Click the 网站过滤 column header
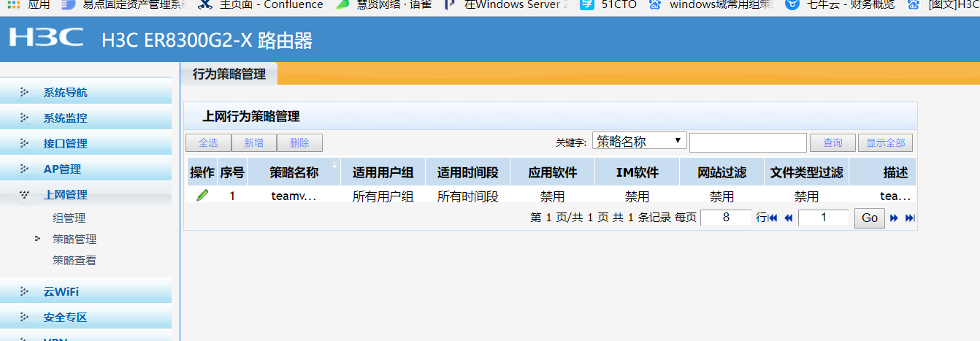The image size is (980, 341). click(722, 172)
